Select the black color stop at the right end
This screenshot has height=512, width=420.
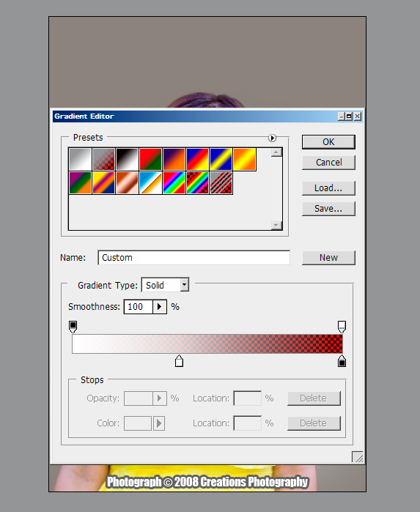point(342,361)
